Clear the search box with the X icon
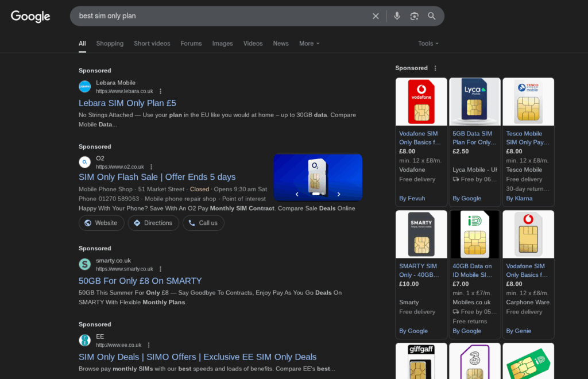This screenshot has height=379, width=588. point(376,16)
